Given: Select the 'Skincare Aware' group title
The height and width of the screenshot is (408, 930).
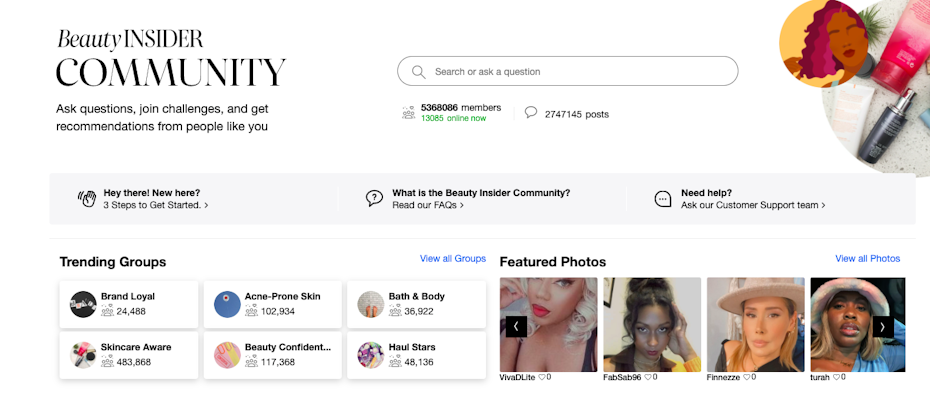Looking at the screenshot, I should [136, 348].
